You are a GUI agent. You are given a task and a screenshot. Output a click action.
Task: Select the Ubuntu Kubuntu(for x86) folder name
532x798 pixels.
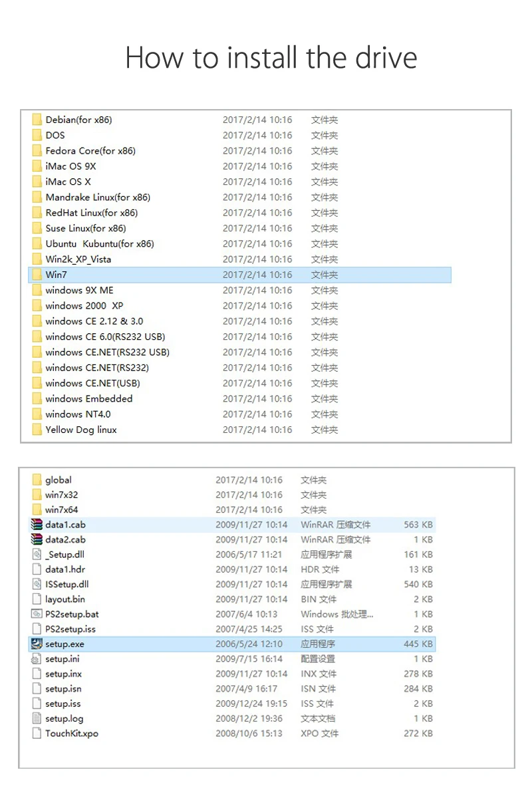pos(100,244)
